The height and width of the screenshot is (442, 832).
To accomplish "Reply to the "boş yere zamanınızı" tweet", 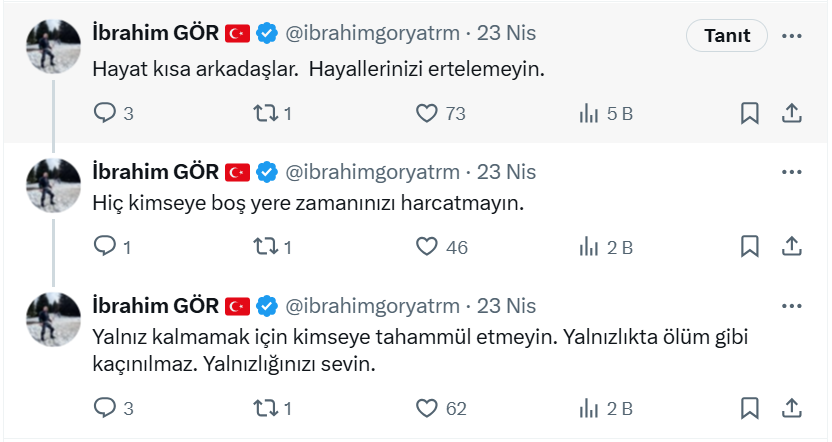I will (x=105, y=245).
